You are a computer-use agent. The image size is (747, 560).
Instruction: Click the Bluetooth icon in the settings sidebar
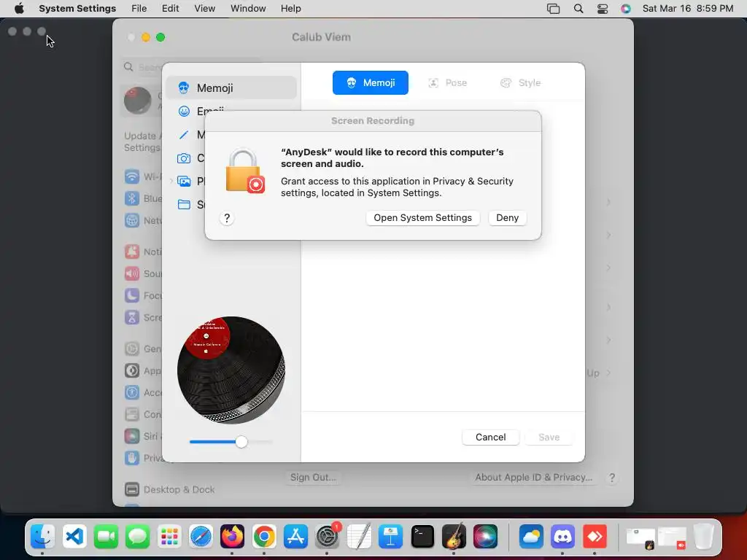132,198
